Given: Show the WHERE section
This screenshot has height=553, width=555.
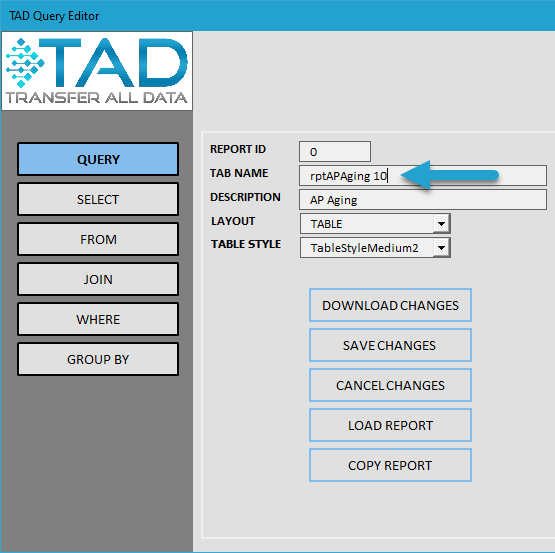Looking at the screenshot, I should coord(98,319).
